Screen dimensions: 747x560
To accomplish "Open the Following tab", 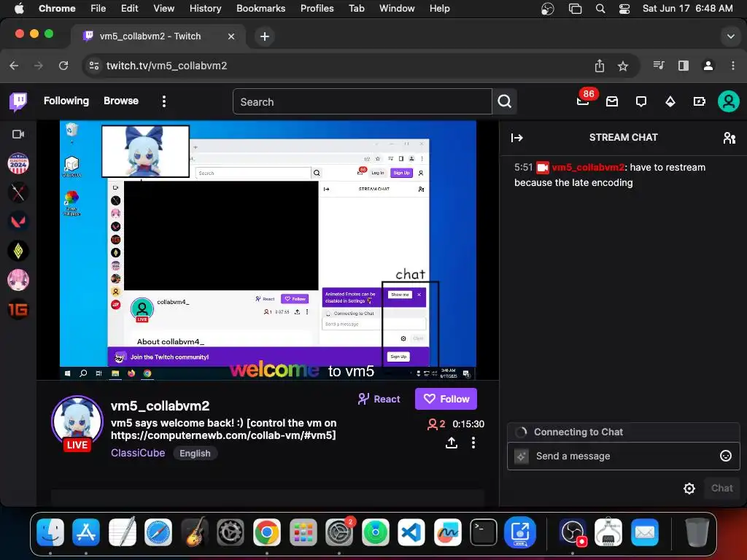I will (x=66, y=101).
